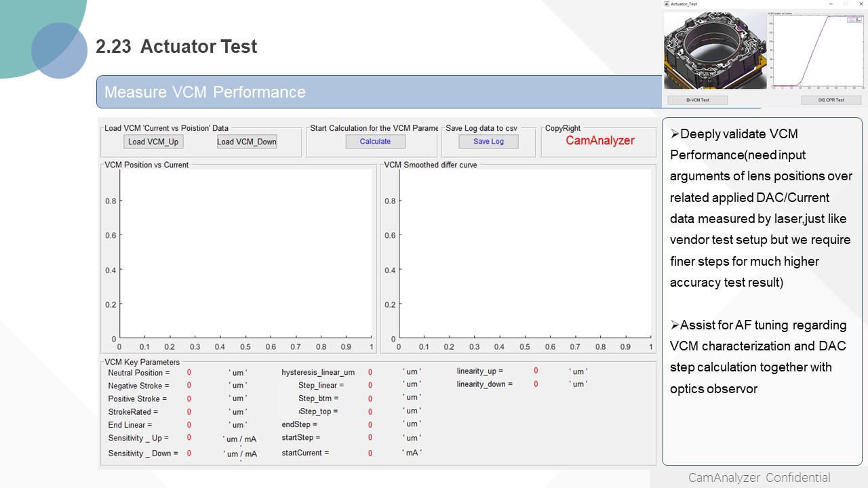Click the Deeply validate VCM Performance bullet
868x488 pixels.
point(760,208)
